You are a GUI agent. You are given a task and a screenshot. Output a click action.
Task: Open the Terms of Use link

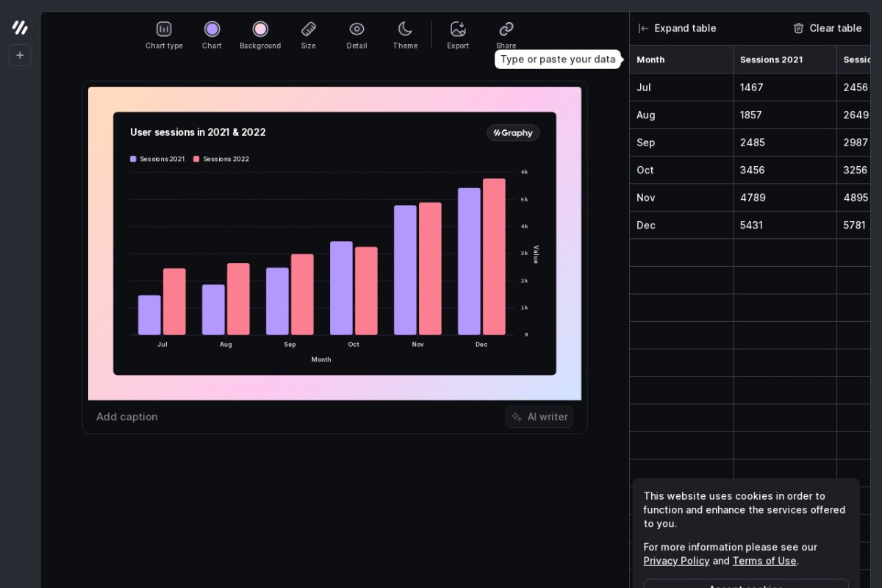764,561
